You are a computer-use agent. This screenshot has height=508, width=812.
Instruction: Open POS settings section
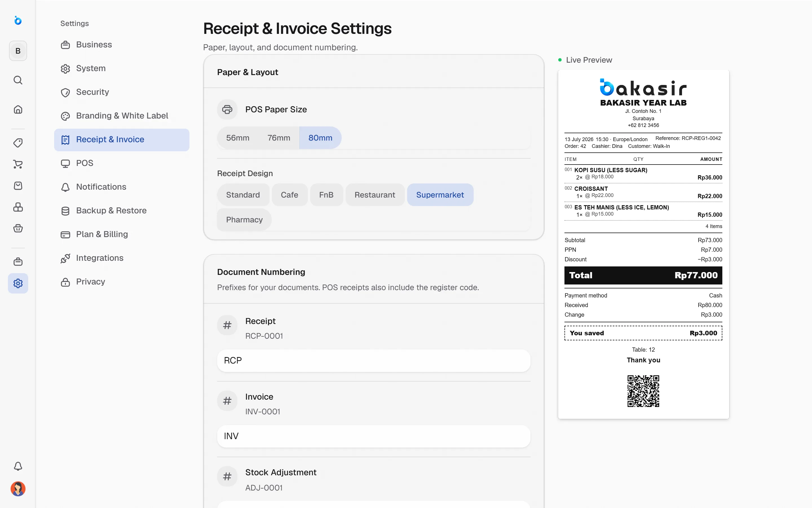tap(122, 163)
